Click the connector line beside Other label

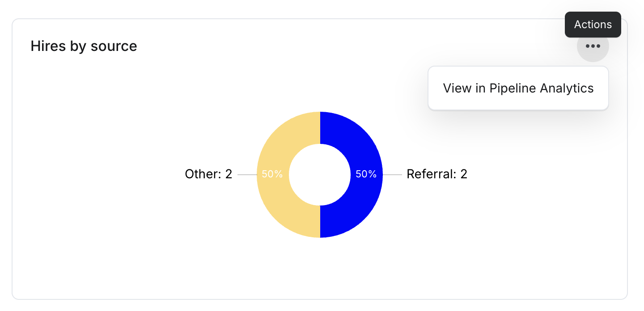[x=247, y=175]
